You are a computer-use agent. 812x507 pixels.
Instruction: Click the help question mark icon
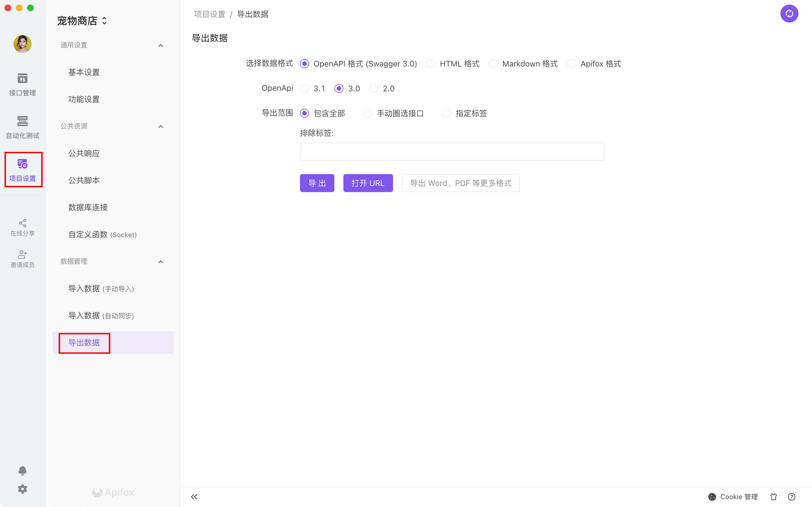click(x=791, y=497)
